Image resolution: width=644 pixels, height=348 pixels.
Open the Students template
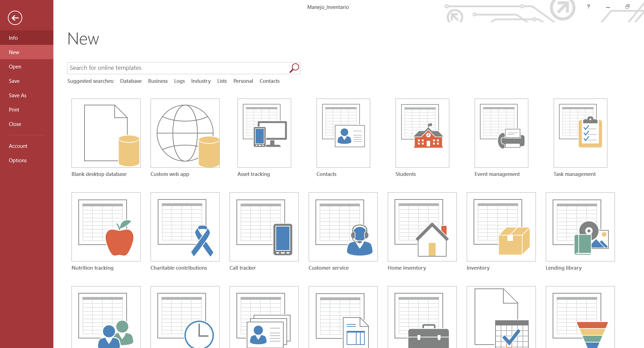422,133
